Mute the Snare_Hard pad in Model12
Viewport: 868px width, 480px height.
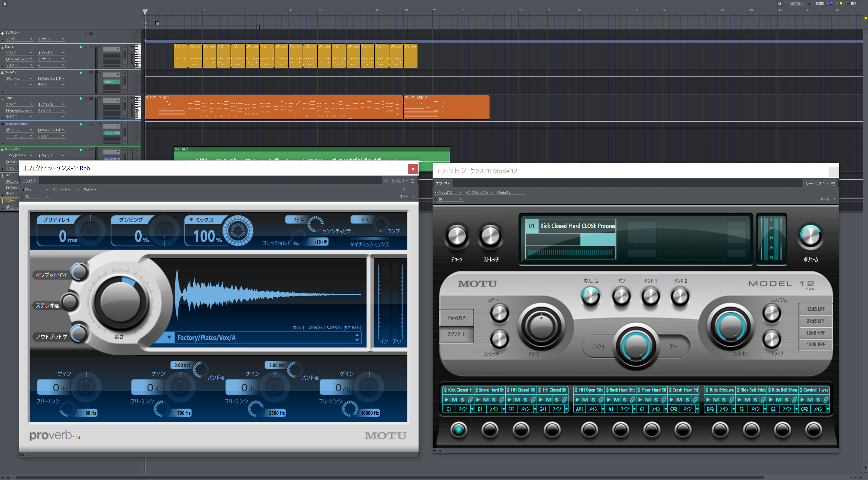[x=486, y=399]
